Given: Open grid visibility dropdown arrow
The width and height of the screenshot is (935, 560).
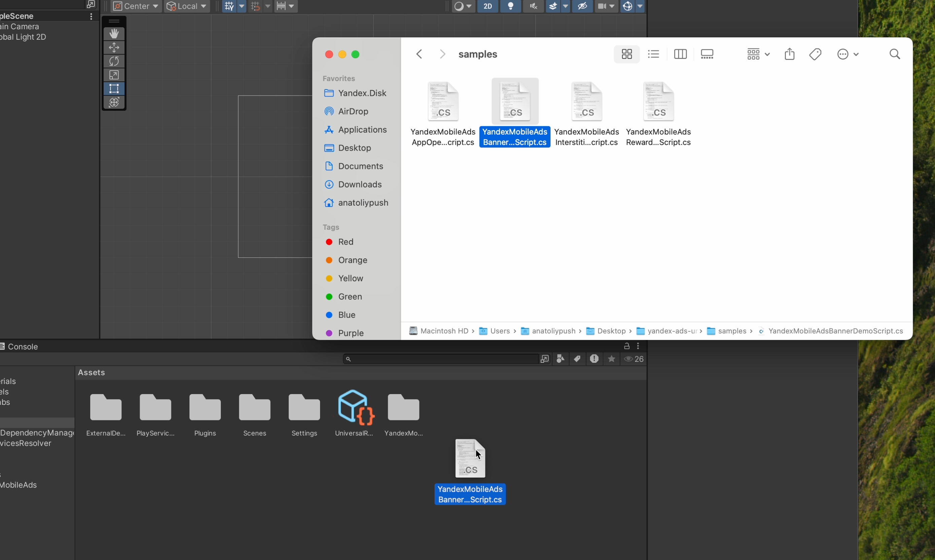Looking at the screenshot, I should click(x=242, y=6).
